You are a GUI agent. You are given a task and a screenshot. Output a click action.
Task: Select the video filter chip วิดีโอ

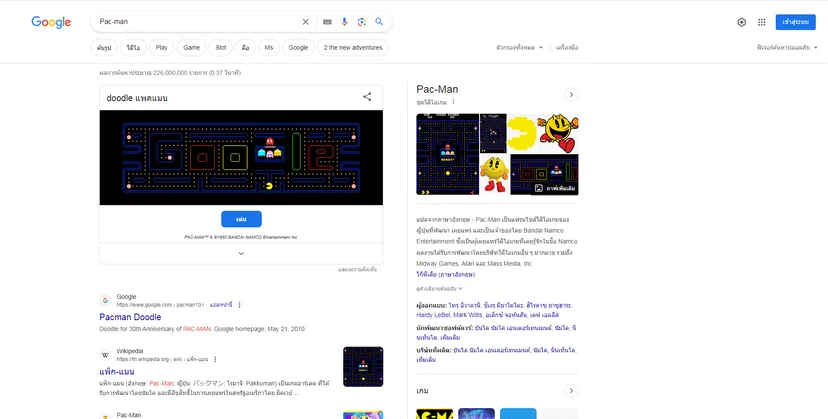click(134, 48)
